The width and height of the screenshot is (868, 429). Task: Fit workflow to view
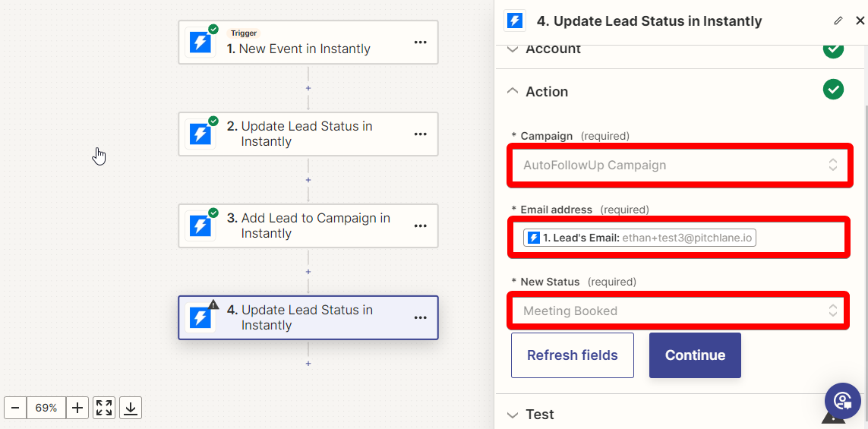[x=104, y=408]
